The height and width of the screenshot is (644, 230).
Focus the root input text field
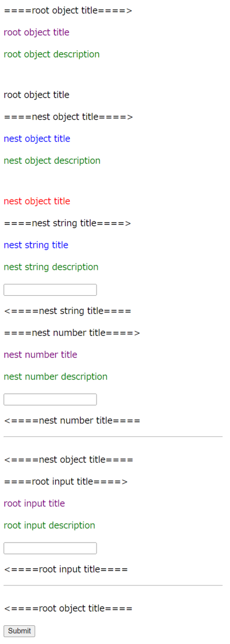[50, 548]
